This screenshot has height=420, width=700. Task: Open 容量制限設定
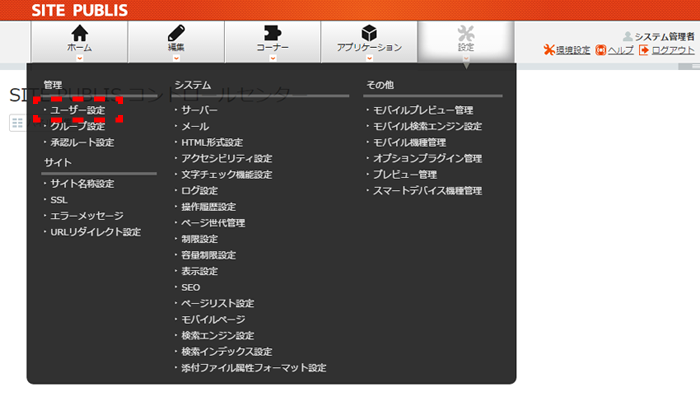(x=208, y=255)
